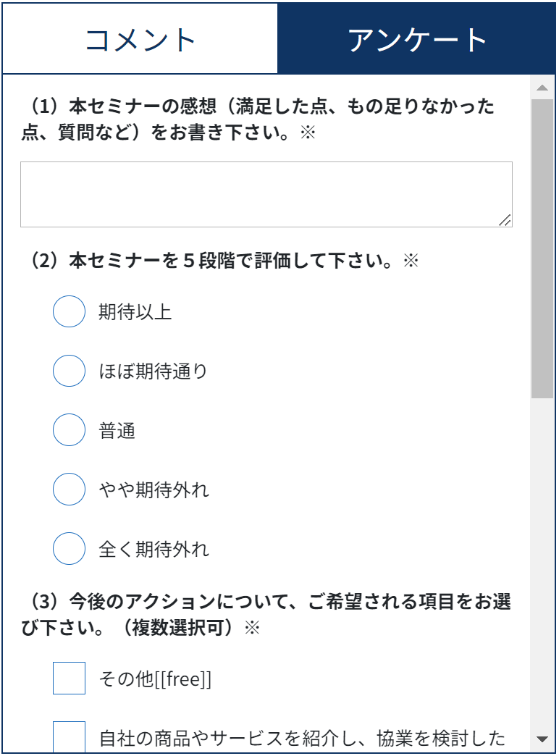This screenshot has height=756, width=559.
Task: Open the アンケート tab
Action: coord(417,39)
